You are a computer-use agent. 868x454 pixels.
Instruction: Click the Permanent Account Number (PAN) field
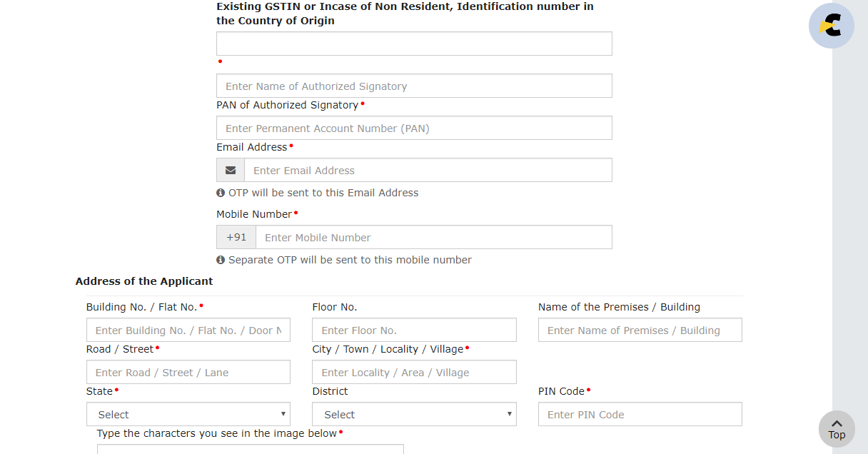pyautogui.click(x=414, y=128)
